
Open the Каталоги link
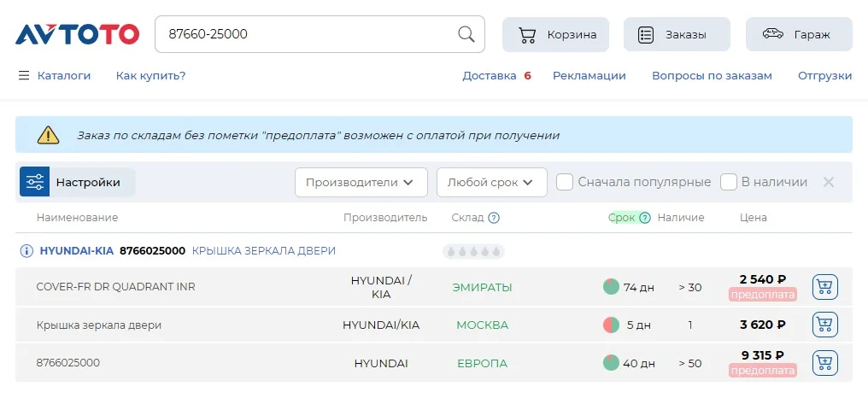(64, 76)
